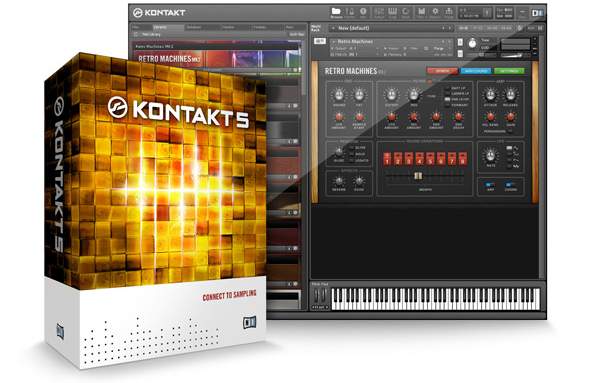Viewport: 600px width, 383px height.
Task: Click the Instr Nav button
Action: pyautogui.click(x=297, y=34)
